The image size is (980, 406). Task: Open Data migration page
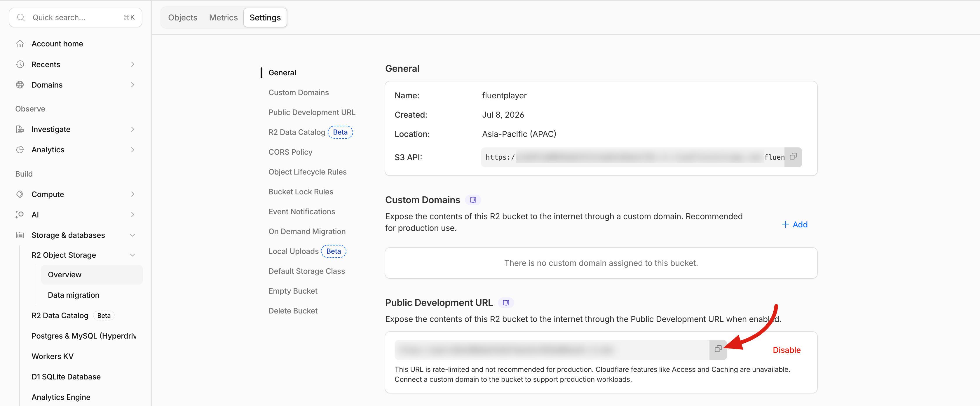pos(74,295)
